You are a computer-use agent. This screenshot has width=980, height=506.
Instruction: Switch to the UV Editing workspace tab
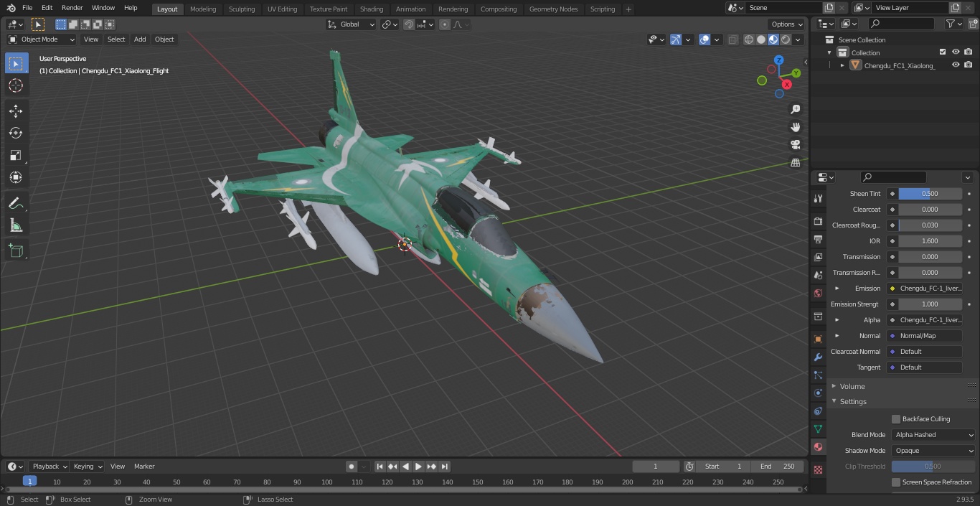[282, 9]
